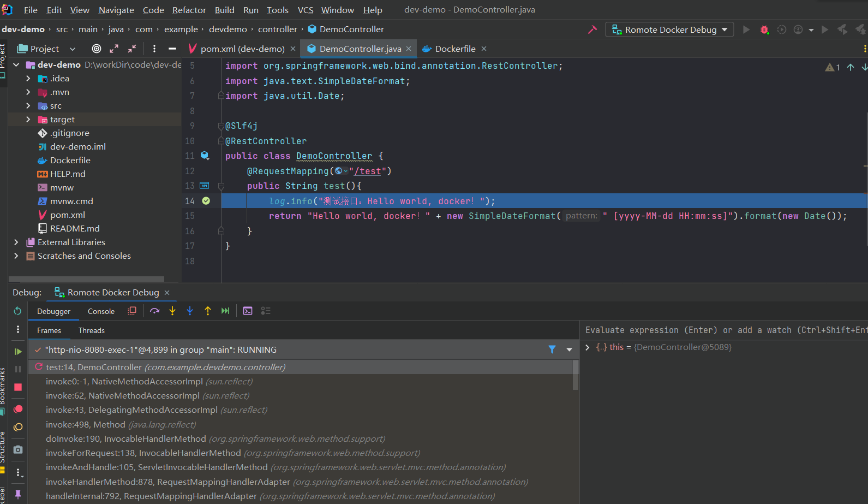Click the red Stop debug icon
Screen dimensions: 868x504
pyautogui.click(x=18, y=387)
